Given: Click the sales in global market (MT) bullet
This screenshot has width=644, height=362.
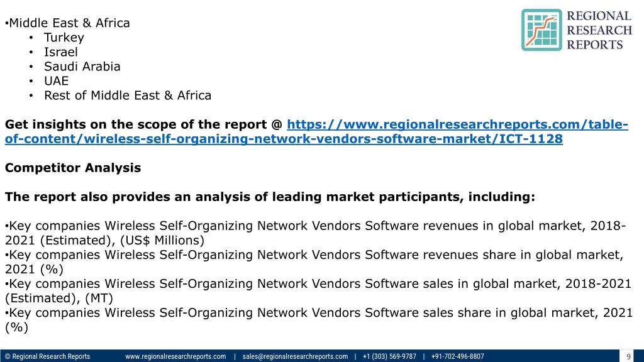Looking at the screenshot, I should [x=318, y=290].
